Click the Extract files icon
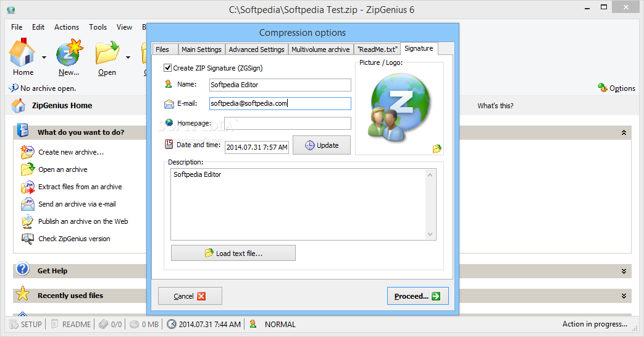This screenshot has height=337, width=644. 28,187
